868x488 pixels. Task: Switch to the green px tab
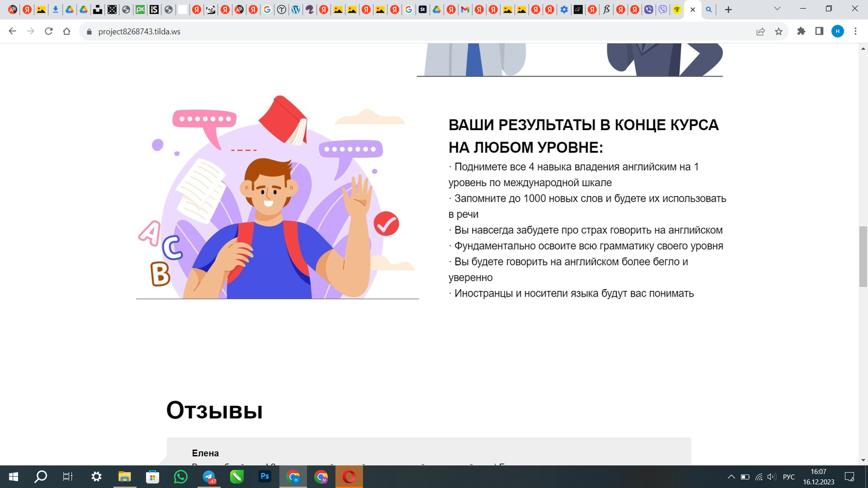click(140, 9)
